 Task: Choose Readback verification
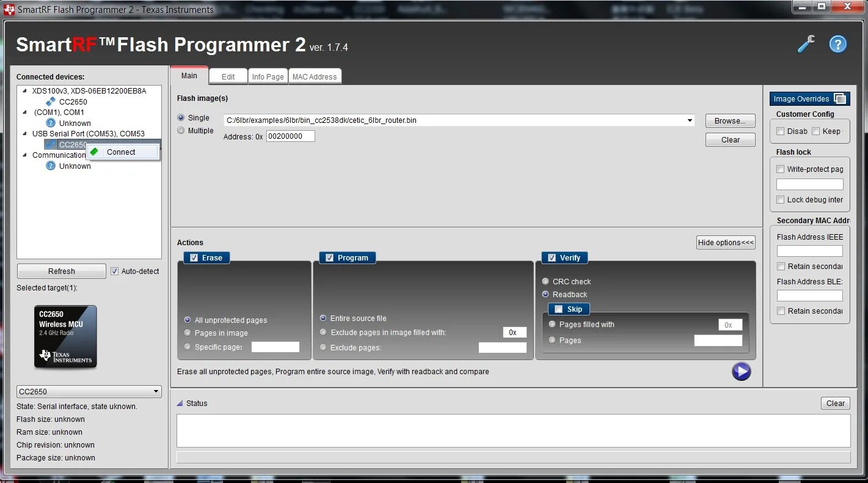pos(545,294)
